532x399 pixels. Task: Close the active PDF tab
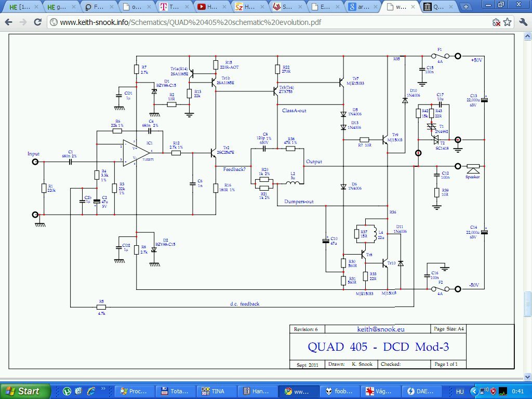click(x=413, y=7)
